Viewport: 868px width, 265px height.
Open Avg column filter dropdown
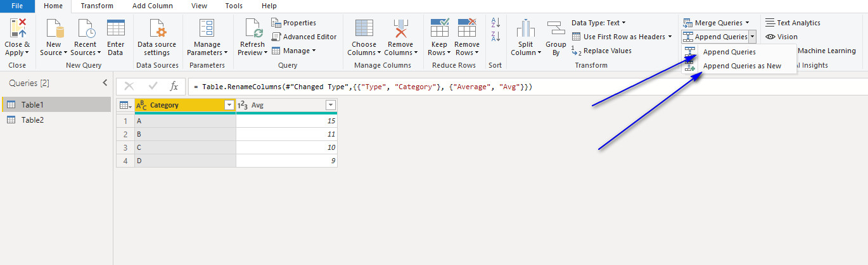[x=330, y=106]
